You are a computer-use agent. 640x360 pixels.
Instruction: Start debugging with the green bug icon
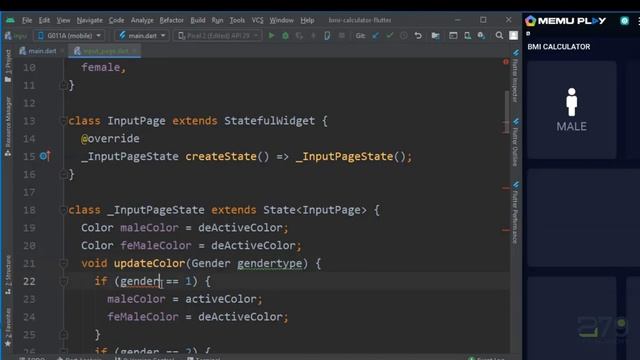(x=285, y=36)
